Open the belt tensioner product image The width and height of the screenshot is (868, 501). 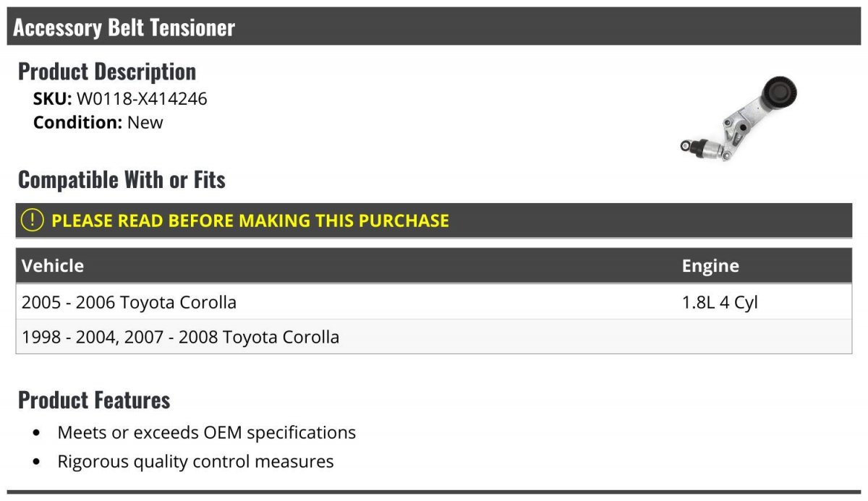point(738,116)
